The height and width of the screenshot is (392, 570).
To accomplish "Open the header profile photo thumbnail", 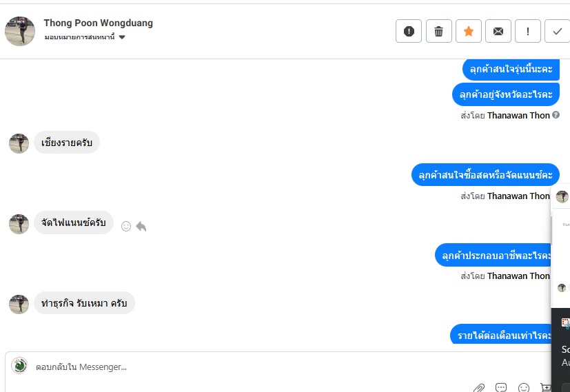I will (x=20, y=31).
